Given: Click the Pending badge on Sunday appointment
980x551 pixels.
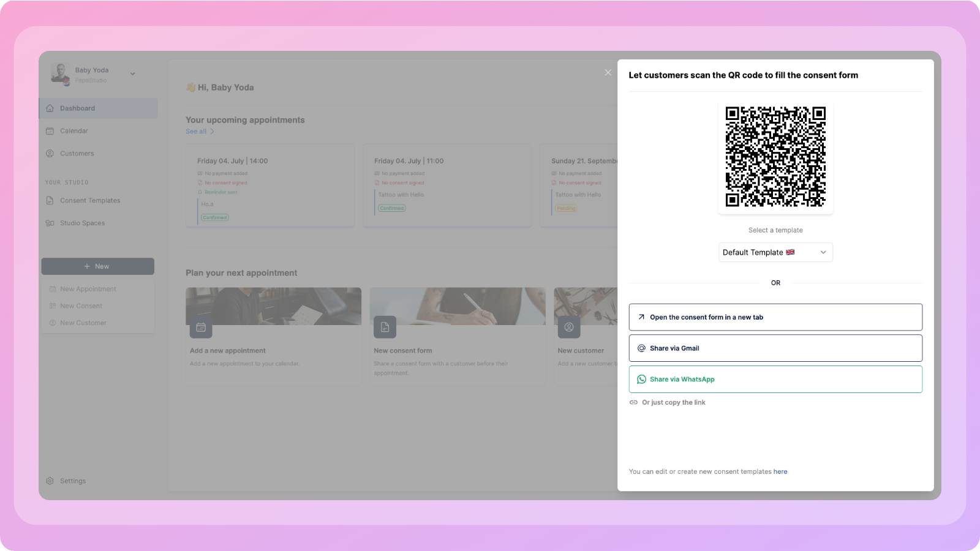Looking at the screenshot, I should point(566,208).
